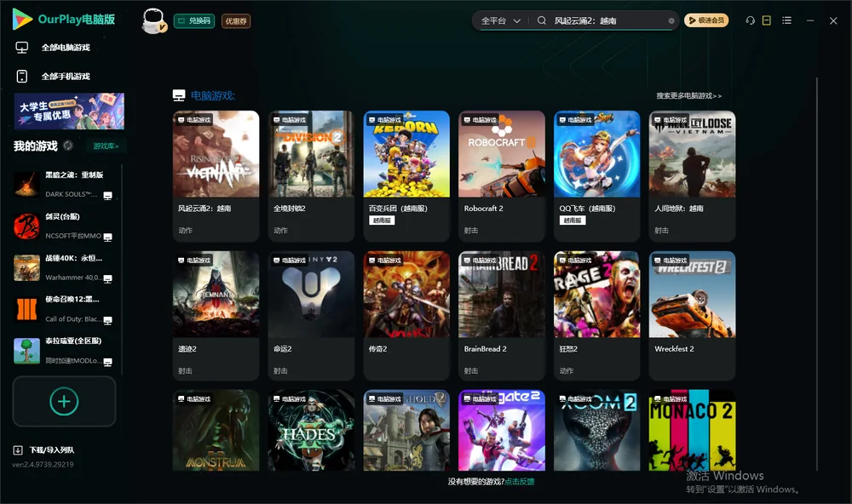Open the Monaco 2 game card
This screenshot has width=852, height=504.
(x=692, y=430)
